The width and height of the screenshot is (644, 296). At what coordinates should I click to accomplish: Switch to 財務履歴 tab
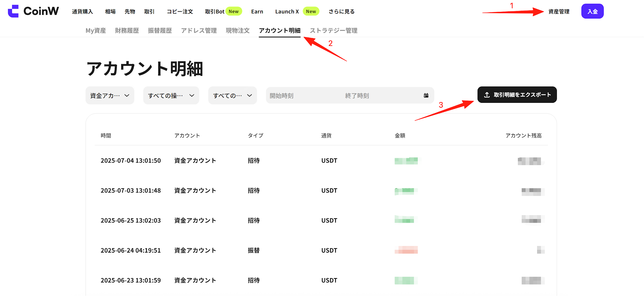127,31
